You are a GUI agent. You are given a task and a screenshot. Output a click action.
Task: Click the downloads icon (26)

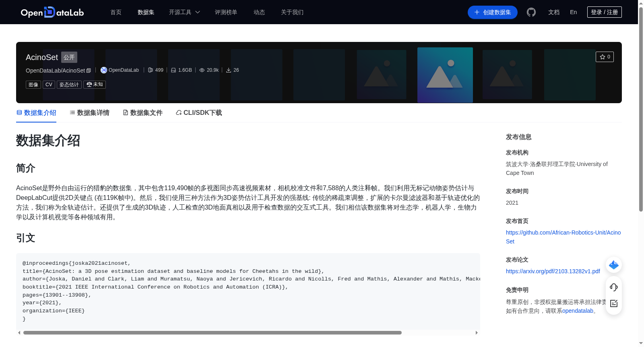tap(229, 70)
